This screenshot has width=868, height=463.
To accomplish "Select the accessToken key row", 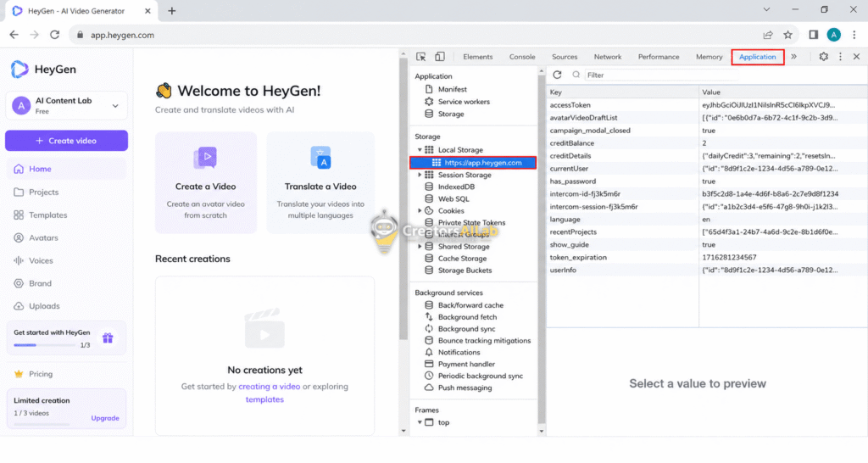I will click(707, 105).
